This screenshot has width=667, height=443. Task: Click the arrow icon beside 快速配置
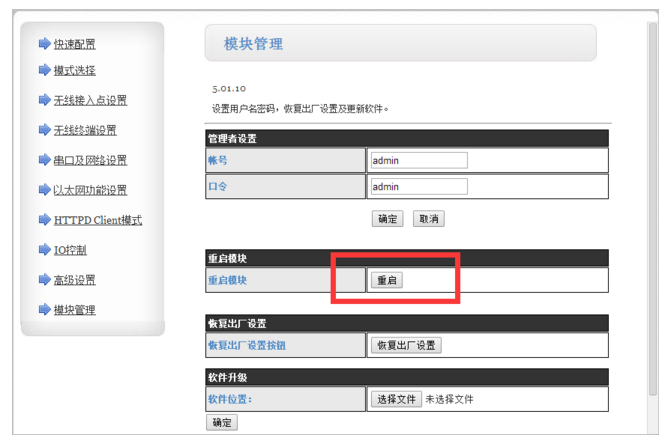point(44,44)
